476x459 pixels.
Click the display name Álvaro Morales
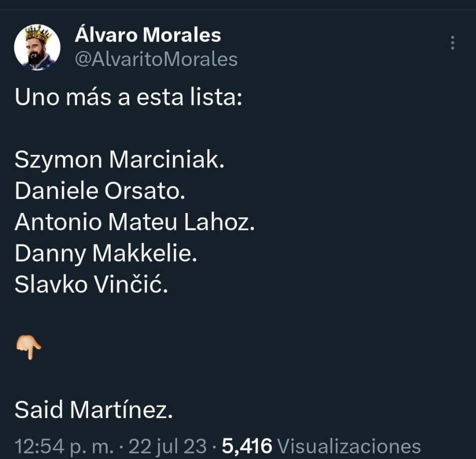148,35
